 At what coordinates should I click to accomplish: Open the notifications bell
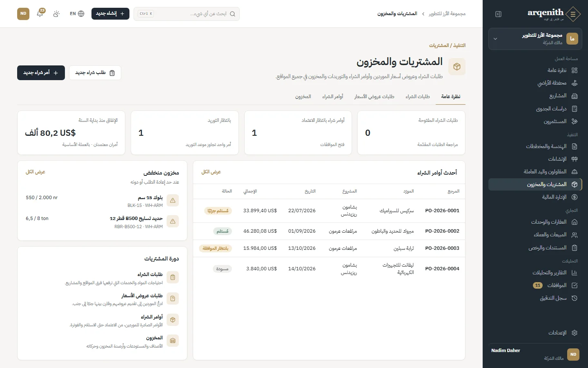tap(40, 13)
